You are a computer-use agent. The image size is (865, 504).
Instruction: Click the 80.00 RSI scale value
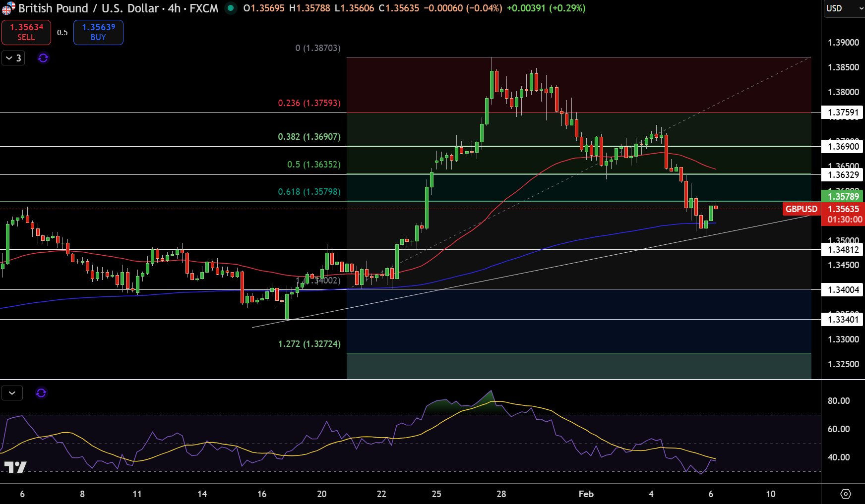(x=839, y=401)
